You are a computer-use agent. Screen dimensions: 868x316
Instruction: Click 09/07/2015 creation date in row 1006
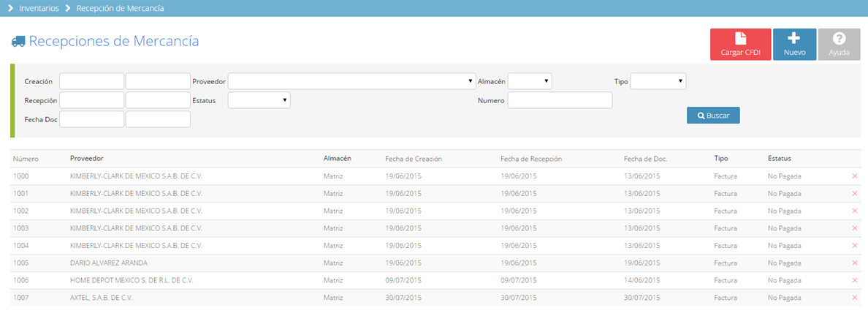403,280
